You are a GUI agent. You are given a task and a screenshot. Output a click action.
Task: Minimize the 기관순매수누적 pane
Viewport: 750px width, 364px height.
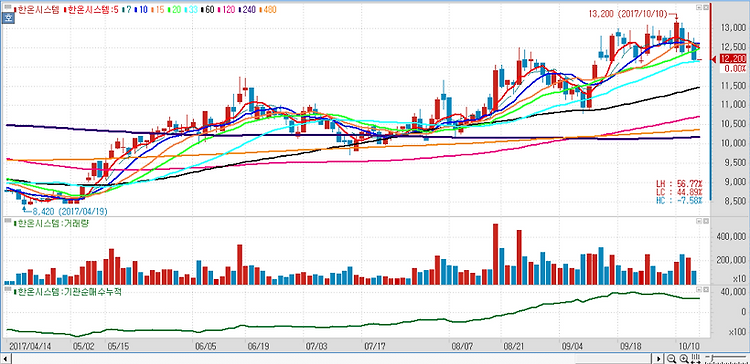point(699,290)
